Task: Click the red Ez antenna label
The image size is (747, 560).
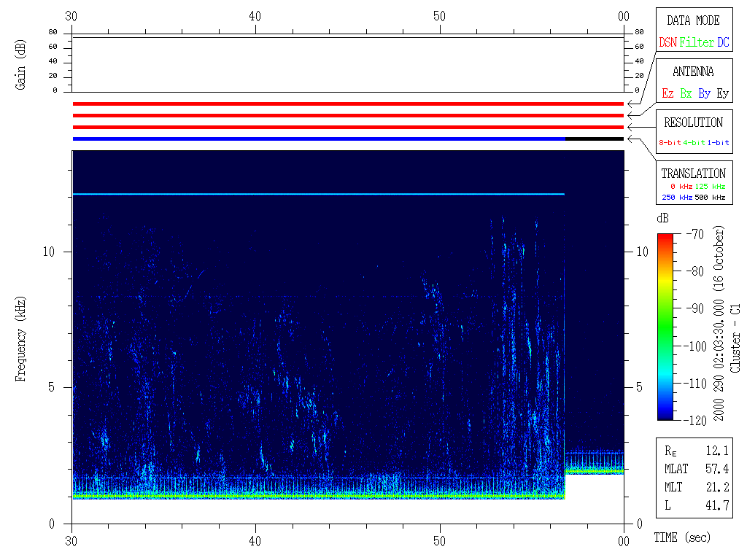Action: (667, 94)
